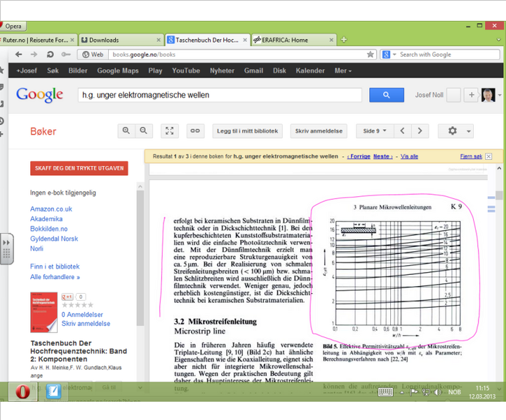Open on-screen keyboard in taskbar
This screenshot has width=506, height=420.
click(x=385, y=392)
